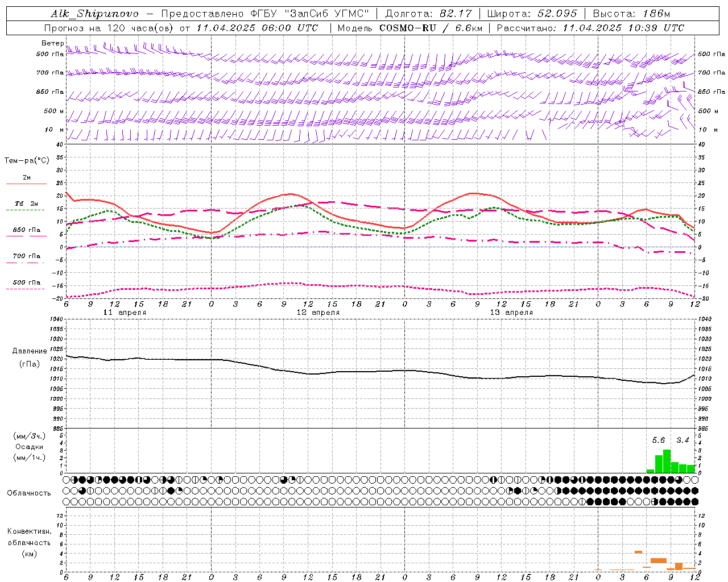The width and height of the screenshot is (728, 582).
Task: Click the forecast start time 11.04.2025 06:00 UTC
Action: (257, 28)
